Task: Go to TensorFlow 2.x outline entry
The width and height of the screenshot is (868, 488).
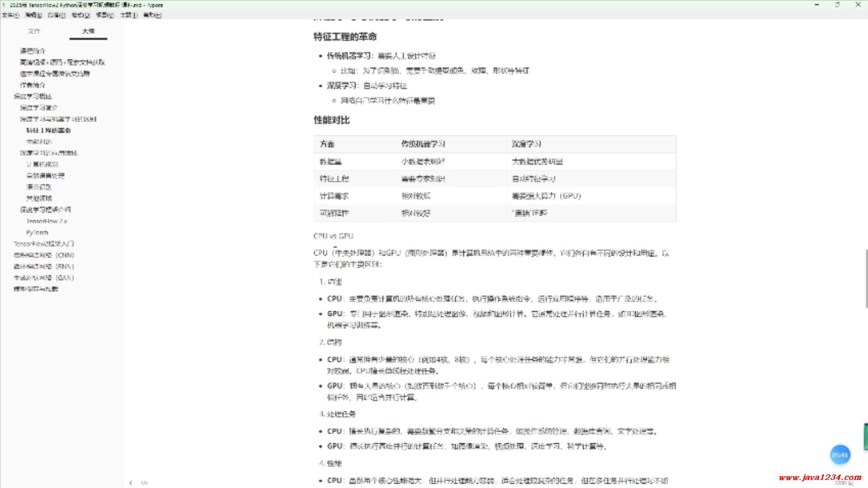Action: click(47, 221)
